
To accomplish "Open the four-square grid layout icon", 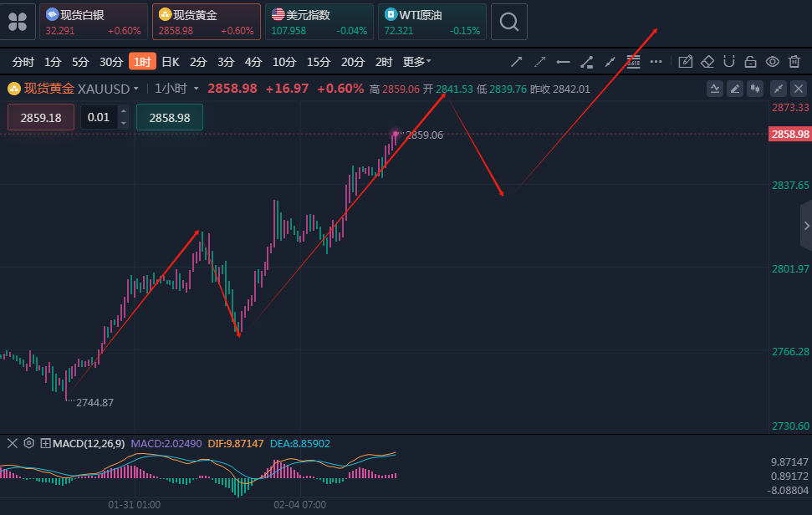I will pos(18,22).
